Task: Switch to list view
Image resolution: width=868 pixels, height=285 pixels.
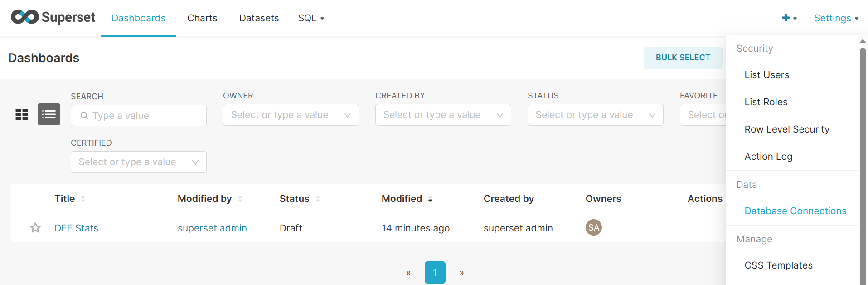Action: click(x=49, y=114)
